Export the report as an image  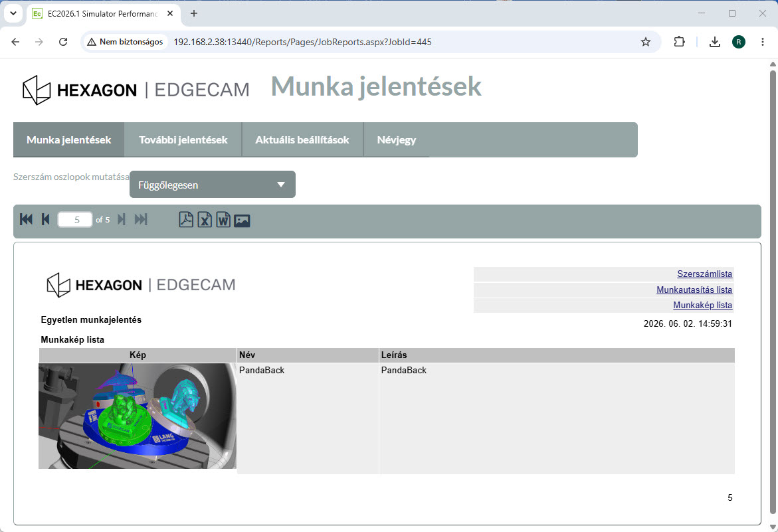242,220
